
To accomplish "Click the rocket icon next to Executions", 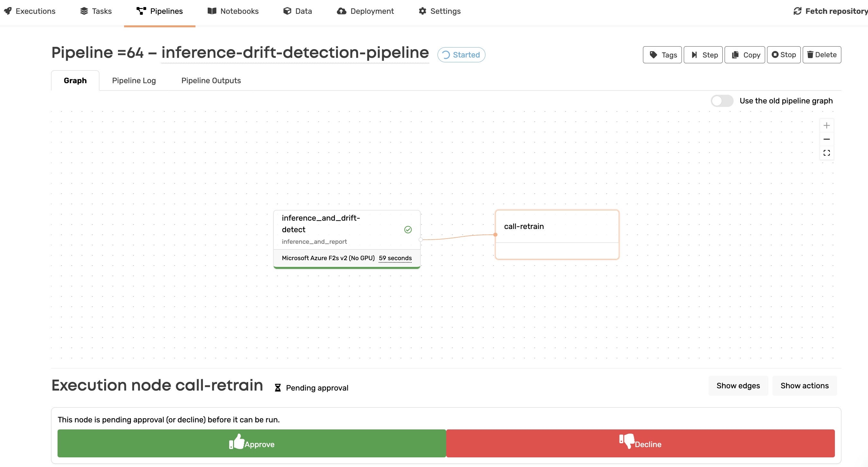I will [8, 11].
